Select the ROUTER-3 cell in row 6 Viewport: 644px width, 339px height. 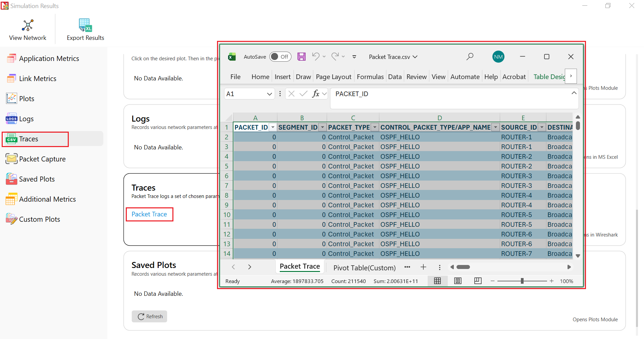[523, 176]
